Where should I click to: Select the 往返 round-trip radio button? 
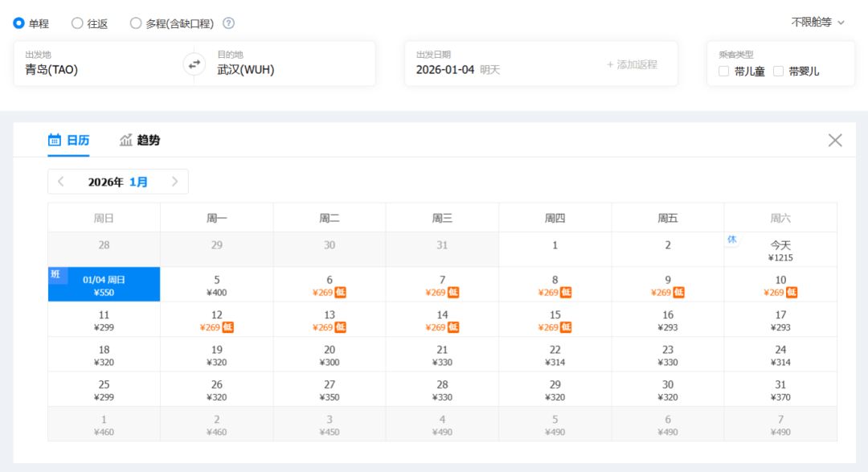tap(77, 23)
